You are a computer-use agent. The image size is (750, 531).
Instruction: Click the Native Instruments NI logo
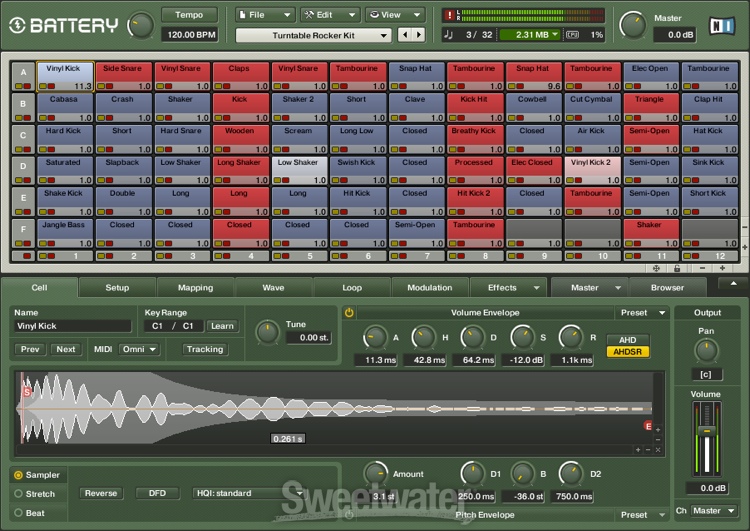[722, 26]
